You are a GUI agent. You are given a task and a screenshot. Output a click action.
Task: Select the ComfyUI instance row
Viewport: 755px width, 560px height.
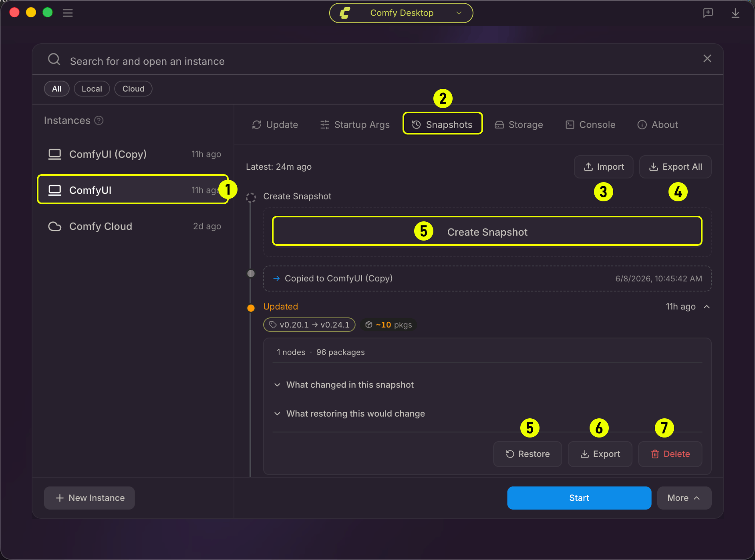tap(133, 189)
